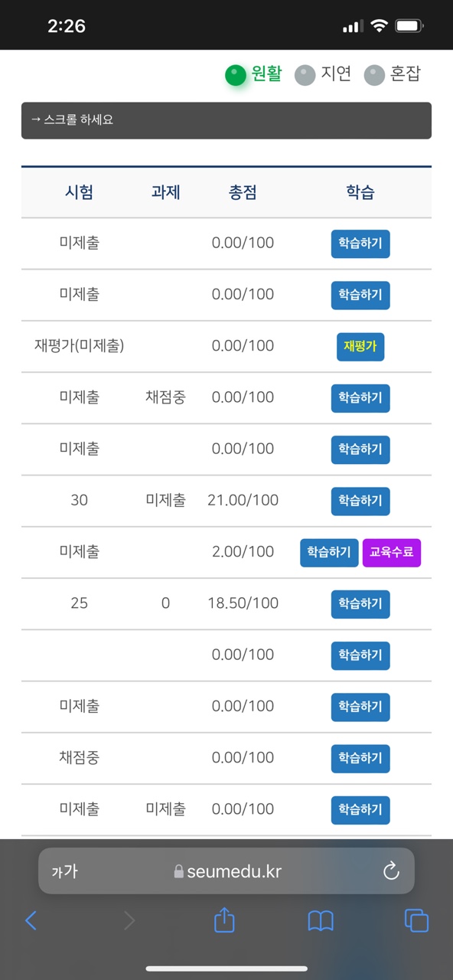Tap the purple 교육수료 button
453x980 pixels.
392,552
